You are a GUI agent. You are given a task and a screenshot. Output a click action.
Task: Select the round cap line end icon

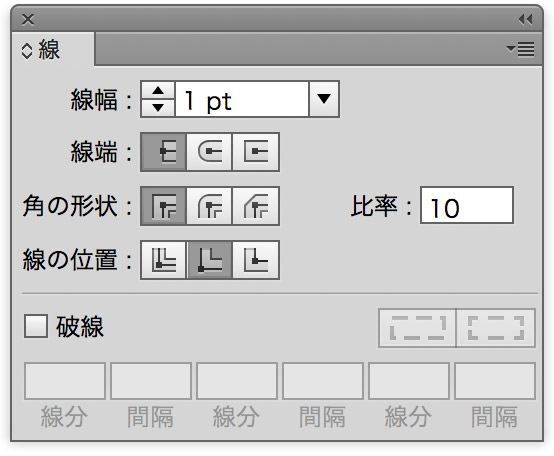(209, 152)
